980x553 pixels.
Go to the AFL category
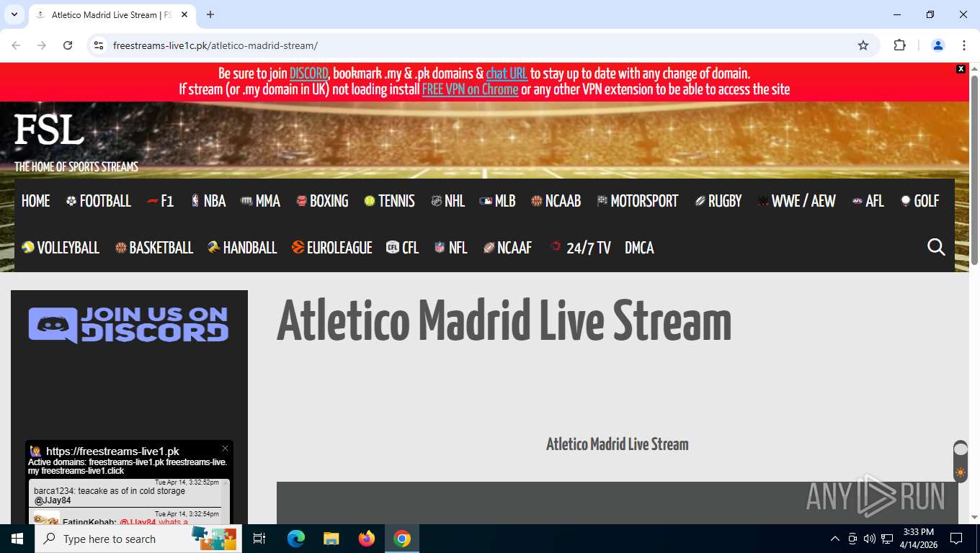[x=868, y=202]
